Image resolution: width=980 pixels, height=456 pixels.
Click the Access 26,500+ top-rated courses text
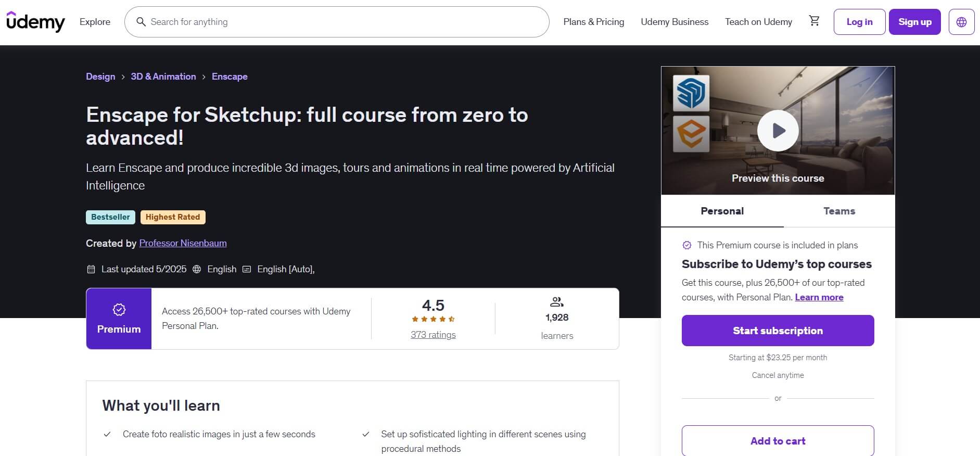[x=256, y=319]
